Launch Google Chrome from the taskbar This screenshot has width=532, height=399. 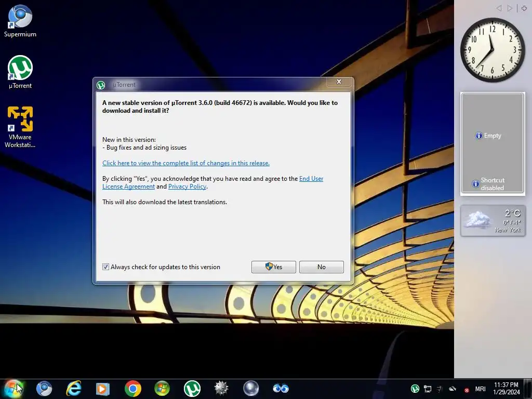click(x=132, y=389)
